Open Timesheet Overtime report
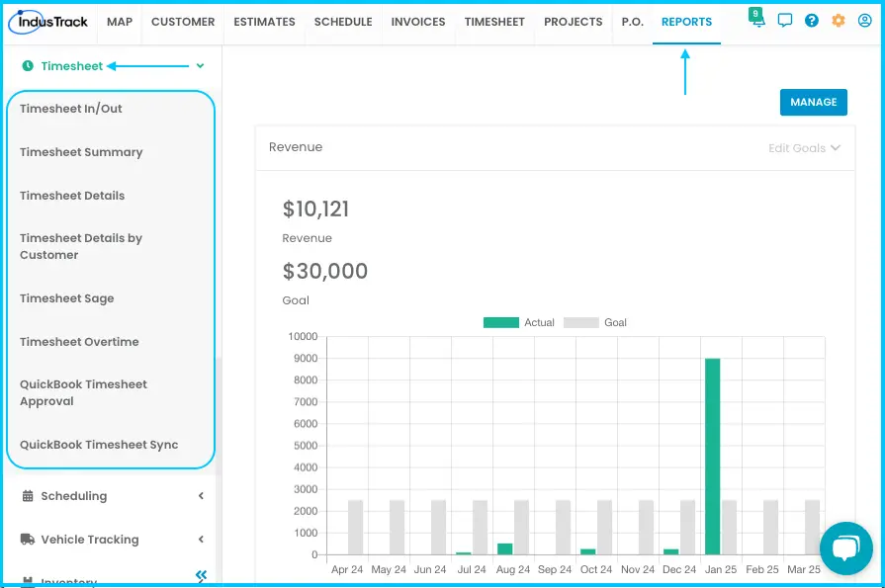Viewport: 885px width, 588px height. tap(79, 342)
